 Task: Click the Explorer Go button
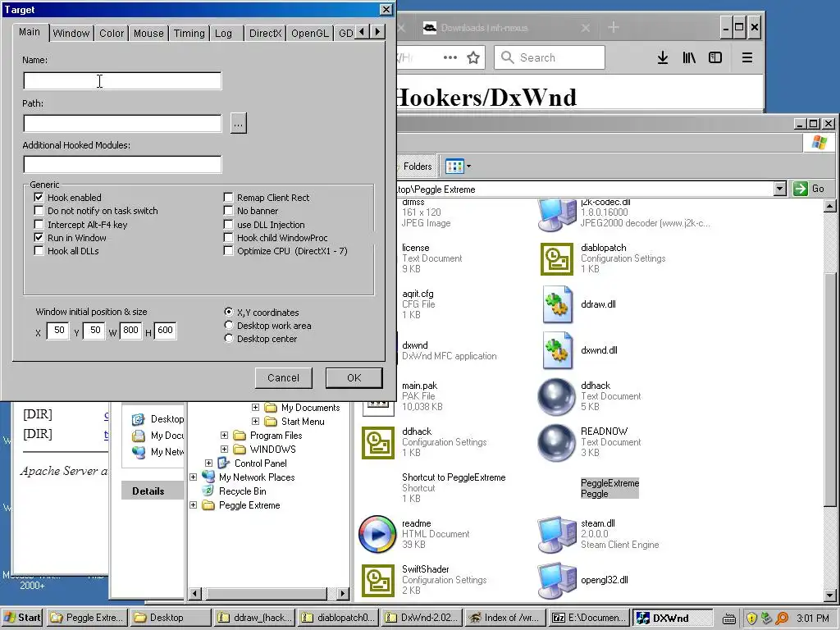809,189
